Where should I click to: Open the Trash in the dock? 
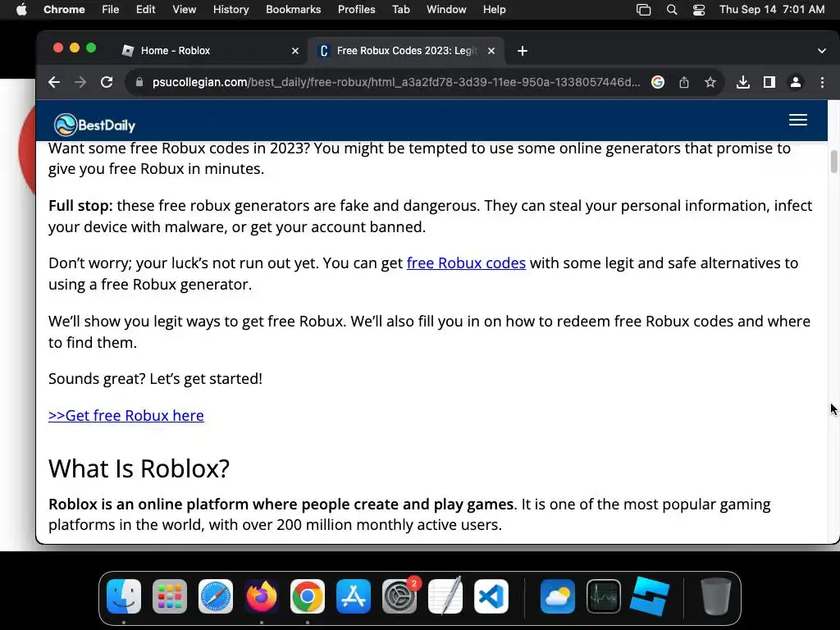click(x=715, y=596)
